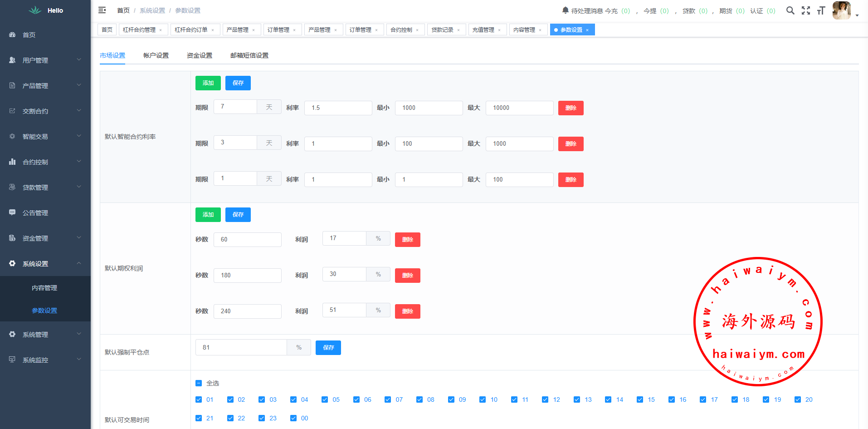
Task: Uncheck trading hour 09 checkbox
Action: coord(451,399)
